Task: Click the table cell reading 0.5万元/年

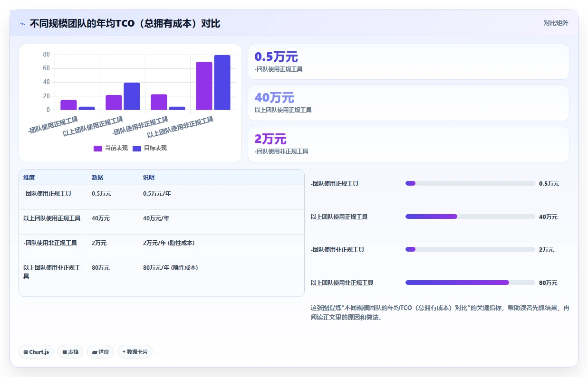Action: click(x=157, y=194)
